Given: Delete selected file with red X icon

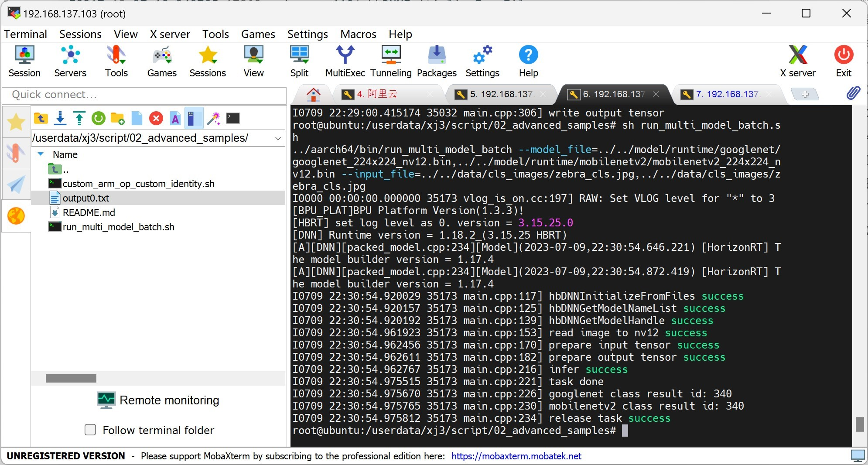Looking at the screenshot, I should pos(156,118).
